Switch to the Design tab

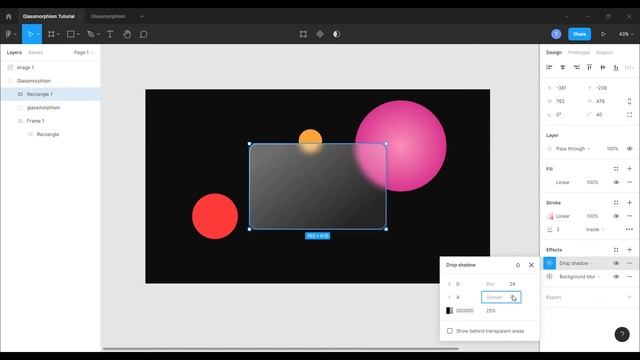coord(554,53)
